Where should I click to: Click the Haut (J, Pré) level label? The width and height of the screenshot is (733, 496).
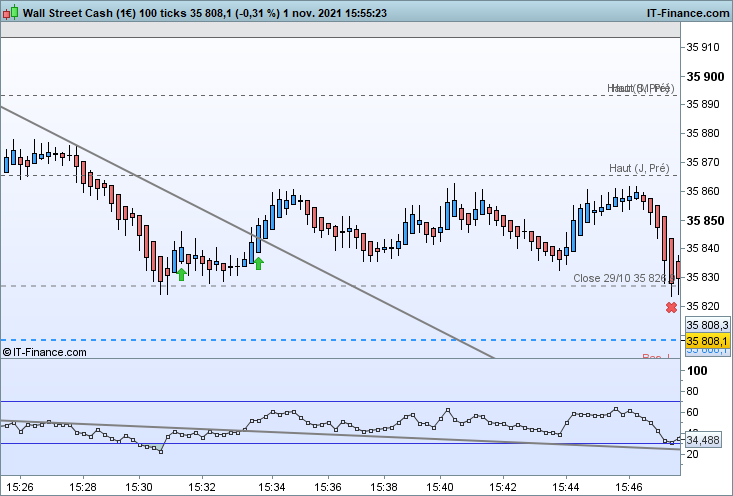[639, 168]
